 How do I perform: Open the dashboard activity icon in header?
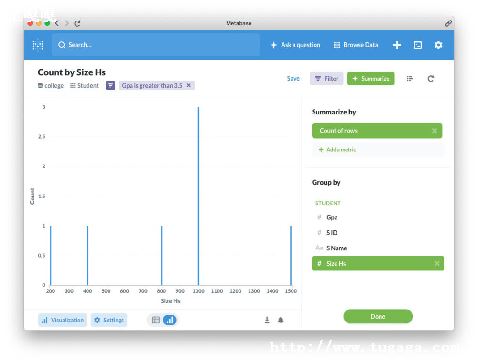point(418,45)
